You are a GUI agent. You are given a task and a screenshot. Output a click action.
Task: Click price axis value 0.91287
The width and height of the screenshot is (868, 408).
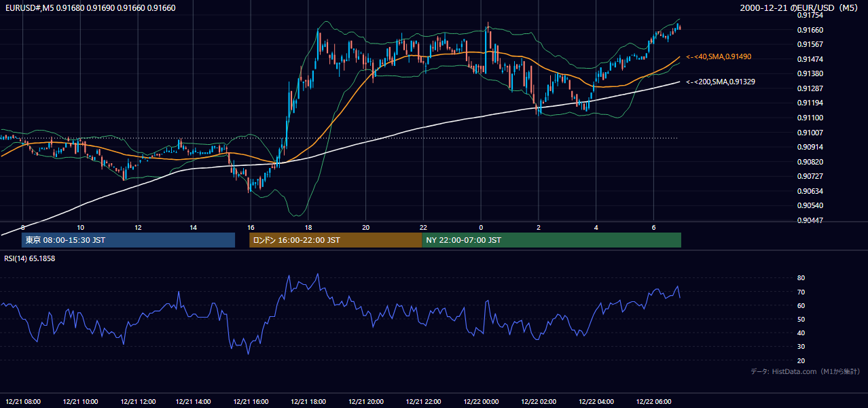click(810, 88)
